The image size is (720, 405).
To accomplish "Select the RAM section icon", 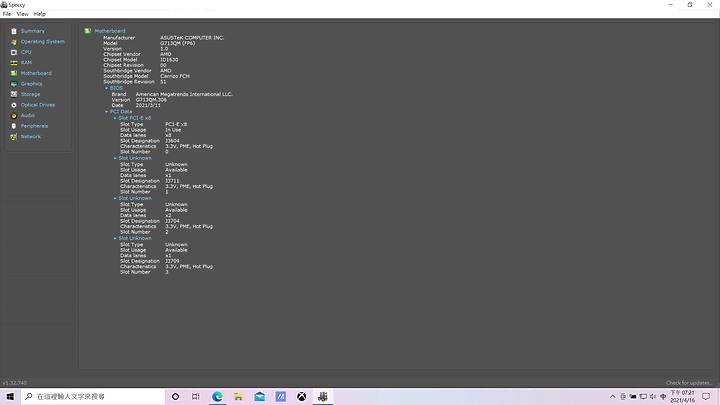I will click(x=14, y=63).
